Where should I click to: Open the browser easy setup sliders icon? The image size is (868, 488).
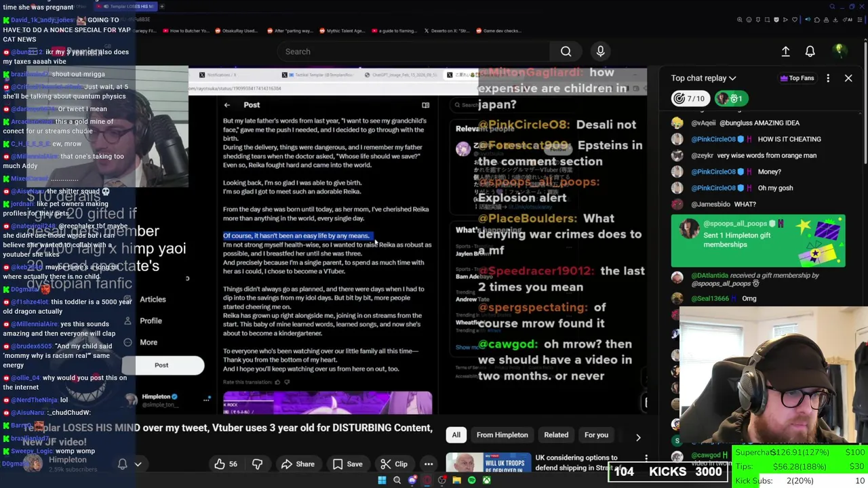(x=861, y=20)
